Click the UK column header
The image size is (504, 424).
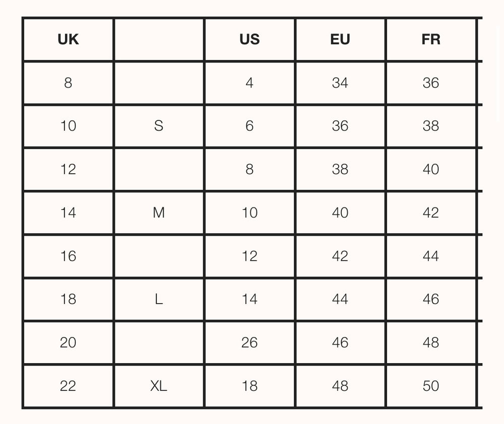click(x=68, y=39)
